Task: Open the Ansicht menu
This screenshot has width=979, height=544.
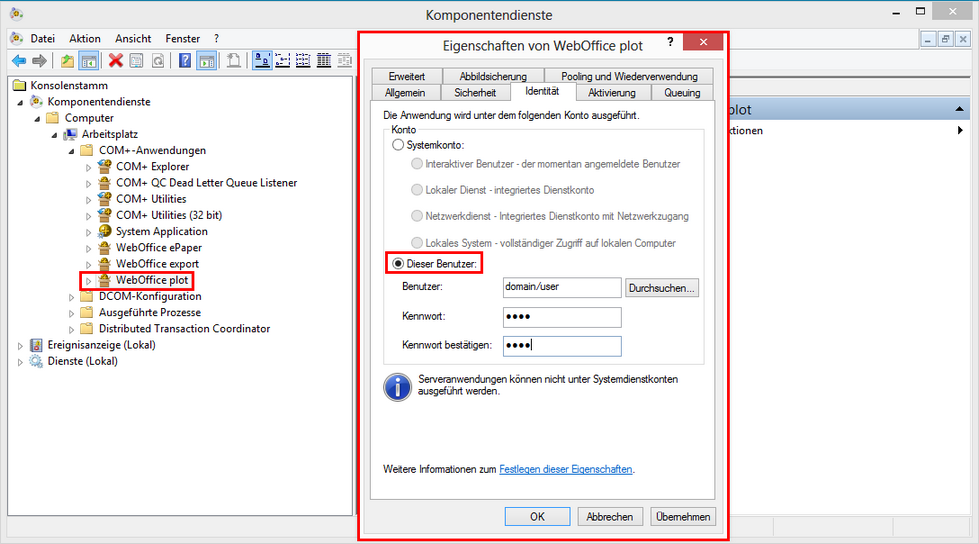Action: (x=133, y=39)
